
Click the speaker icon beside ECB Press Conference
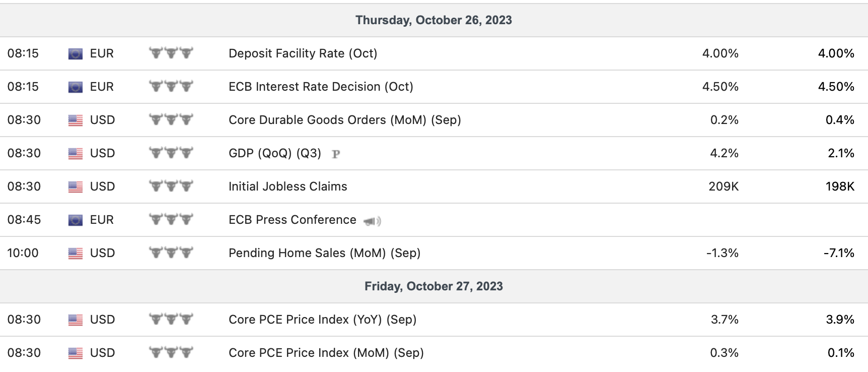coord(372,221)
